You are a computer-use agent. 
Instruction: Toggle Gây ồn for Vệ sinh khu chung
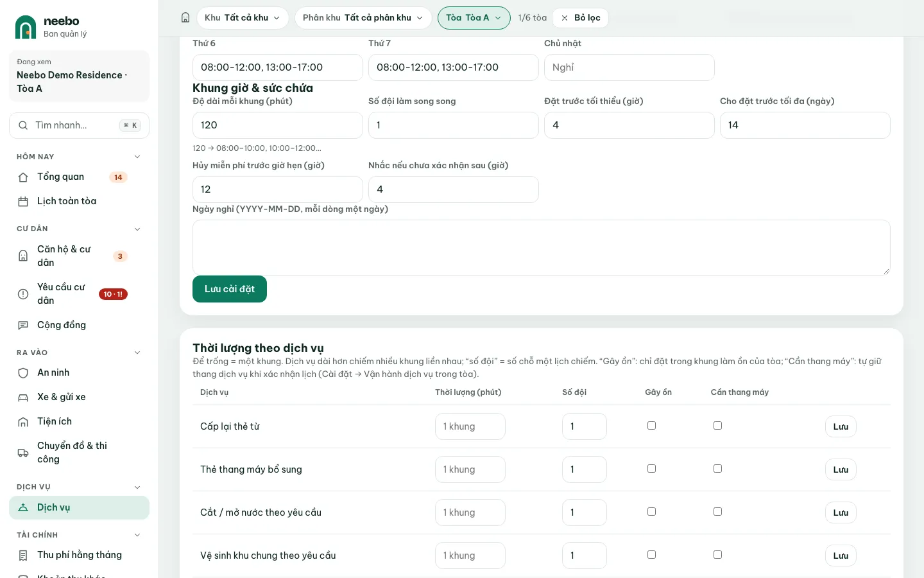point(651,555)
